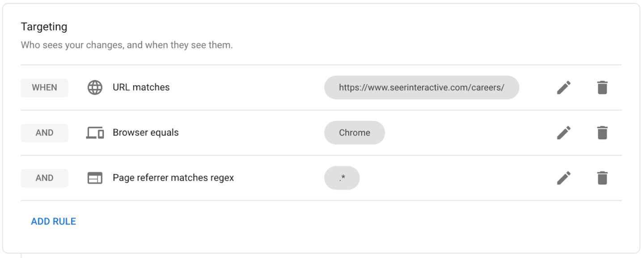The width and height of the screenshot is (644, 258).
Task: Edit the URL matches rule
Action: pyautogui.click(x=563, y=88)
